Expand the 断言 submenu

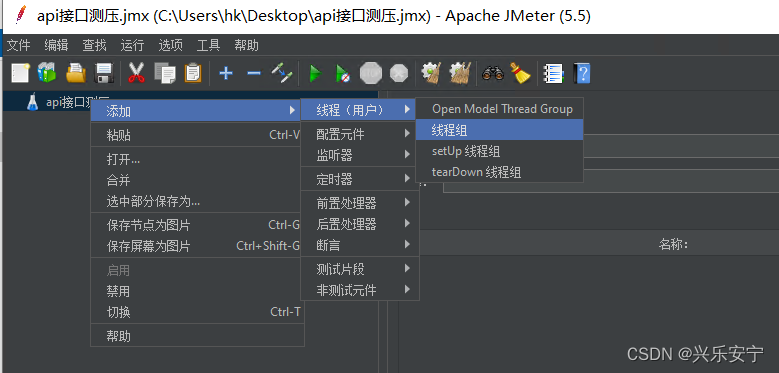[359, 245]
